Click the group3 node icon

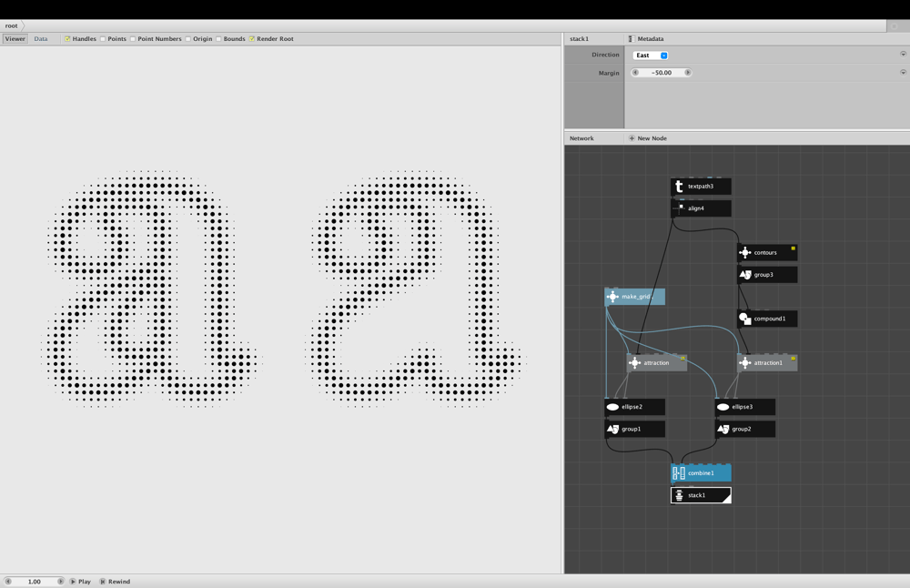[x=745, y=275]
